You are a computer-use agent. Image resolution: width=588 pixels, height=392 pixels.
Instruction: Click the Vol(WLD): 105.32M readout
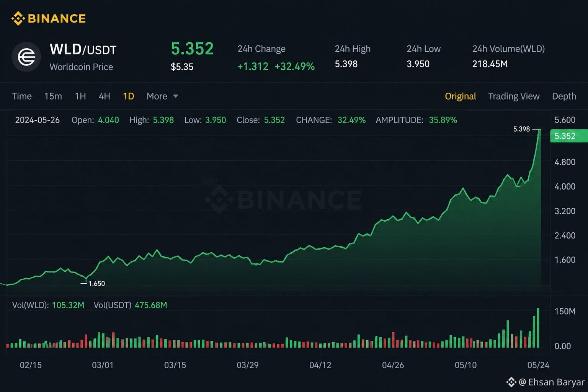tap(48, 305)
